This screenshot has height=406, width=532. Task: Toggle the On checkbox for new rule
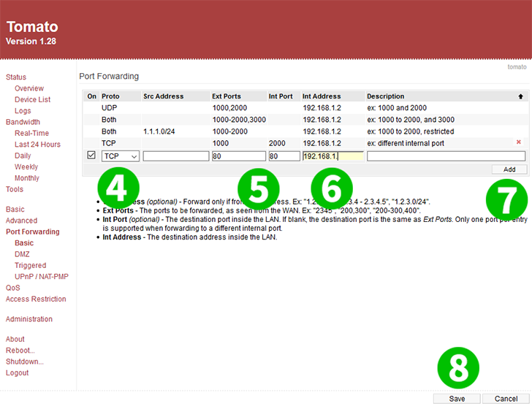91,156
